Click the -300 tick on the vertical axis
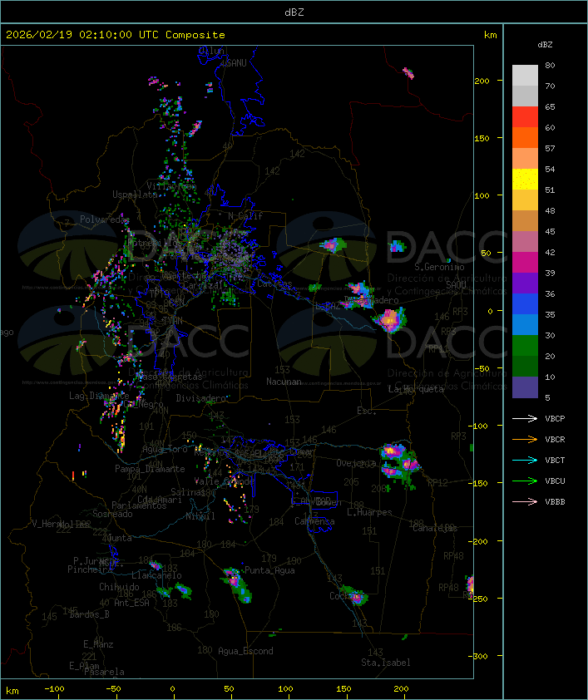 (x=480, y=656)
